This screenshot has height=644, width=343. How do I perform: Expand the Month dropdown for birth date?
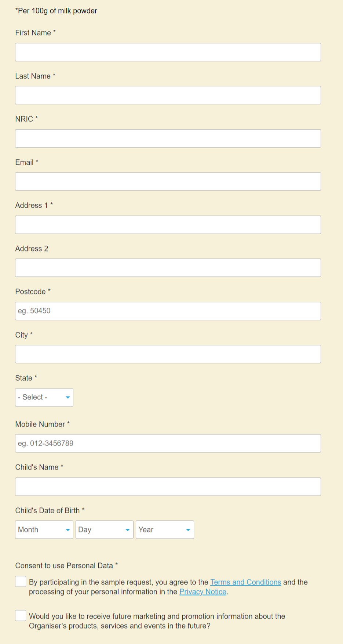pyautogui.click(x=44, y=529)
